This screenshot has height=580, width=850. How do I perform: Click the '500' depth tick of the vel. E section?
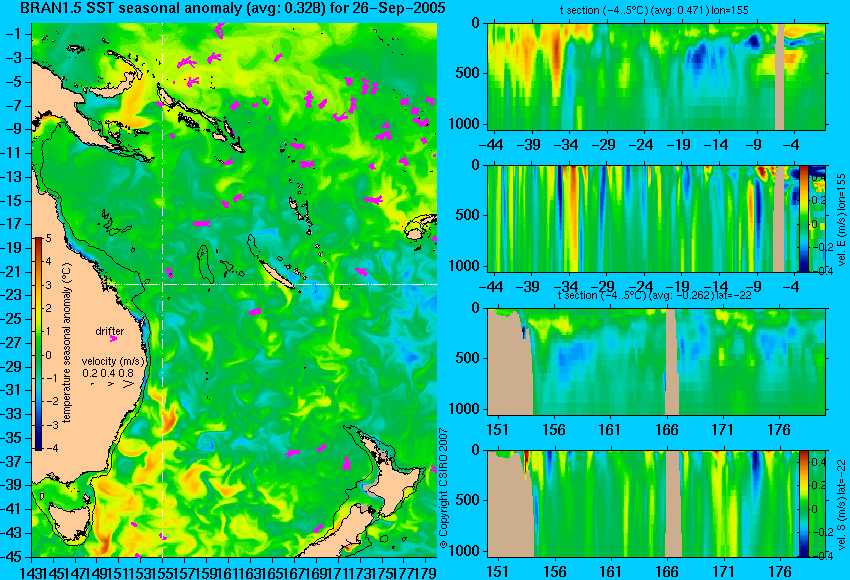tap(468, 215)
